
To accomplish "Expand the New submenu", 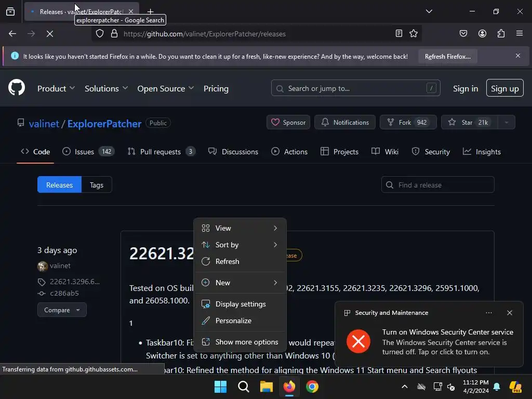I will tap(240, 283).
